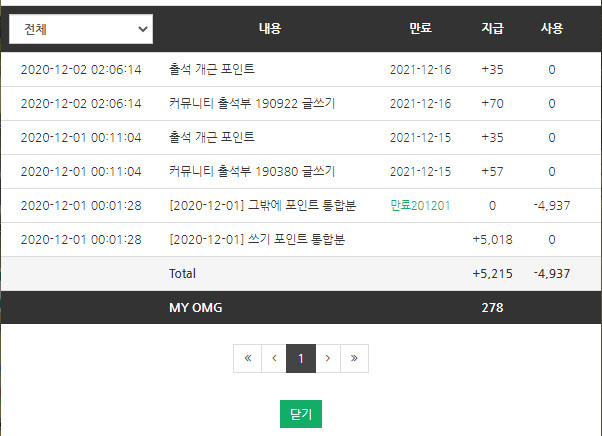The image size is (602, 436).
Task: Jump to last page with double-right arrow
Action: tap(354, 358)
